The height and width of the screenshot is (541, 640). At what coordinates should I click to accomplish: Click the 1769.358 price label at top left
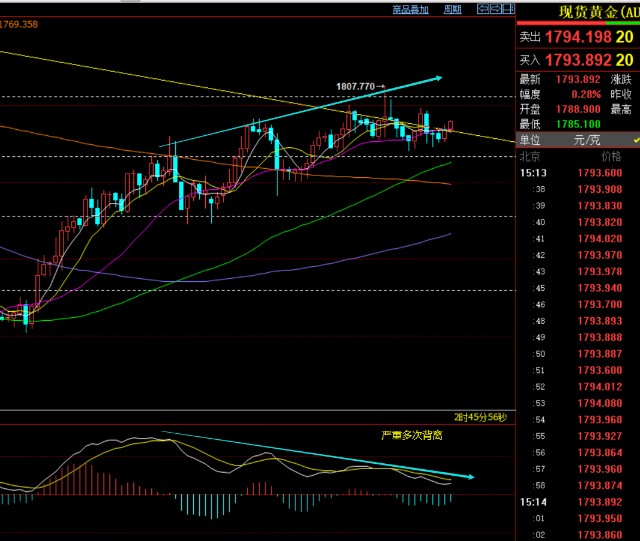coord(19,24)
